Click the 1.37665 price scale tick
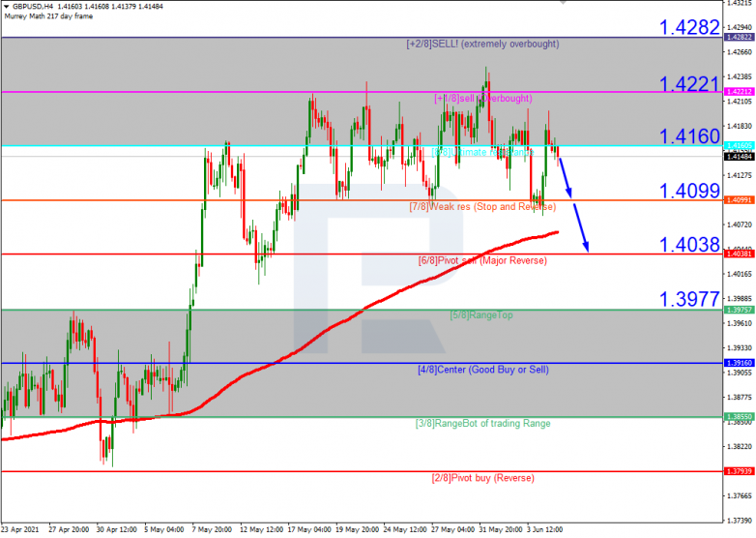This screenshot has width=756, height=538. pyautogui.click(x=741, y=496)
